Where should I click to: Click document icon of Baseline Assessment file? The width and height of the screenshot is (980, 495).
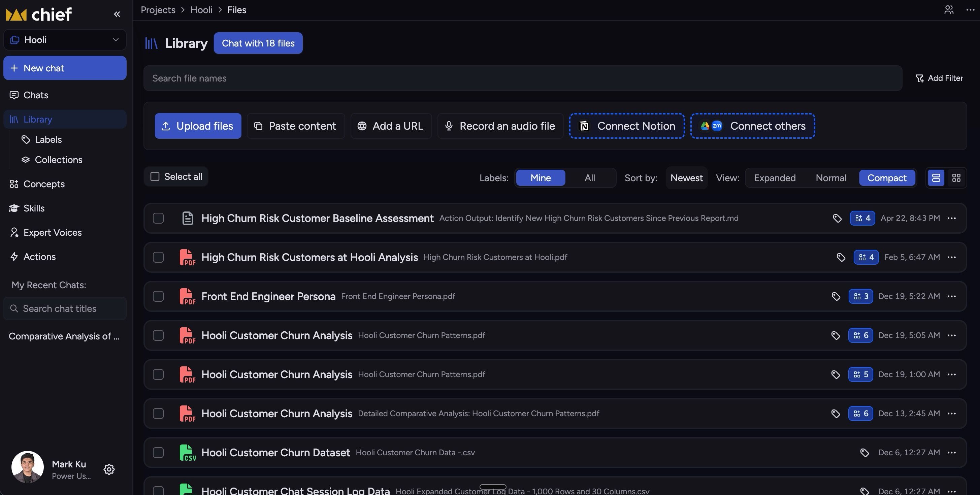[x=188, y=219]
